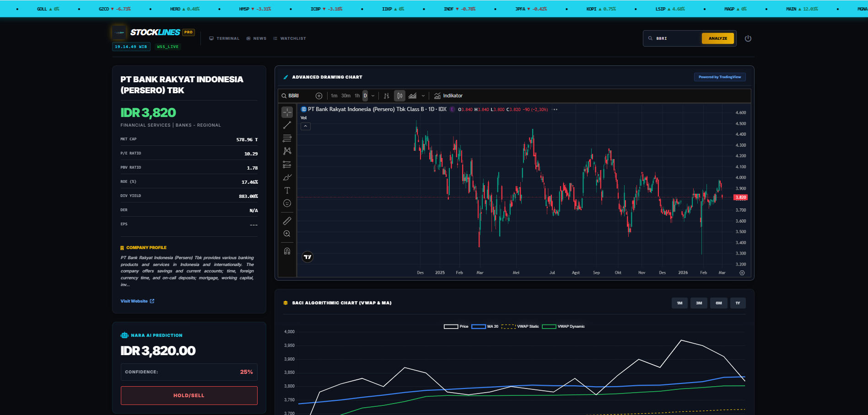The height and width of the screenshot is (415, 868).
Task: Open the timeframe interval dropdown
Action: point(373,96)
